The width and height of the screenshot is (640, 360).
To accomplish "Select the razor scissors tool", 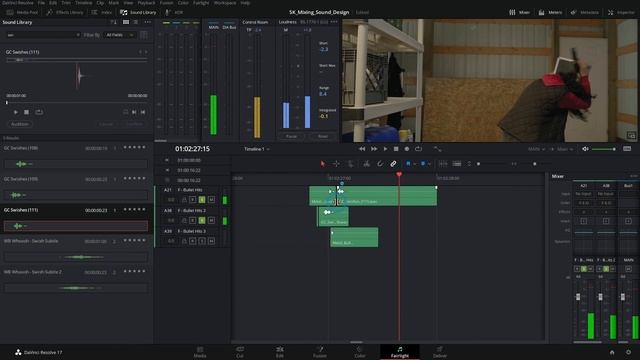I will (x=367, y=164).
